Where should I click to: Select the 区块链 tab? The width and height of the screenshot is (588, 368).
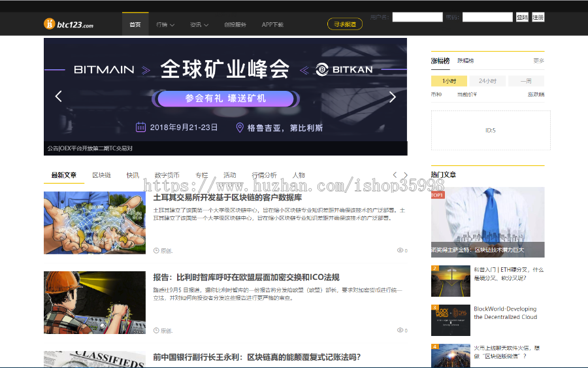(102, 175)
